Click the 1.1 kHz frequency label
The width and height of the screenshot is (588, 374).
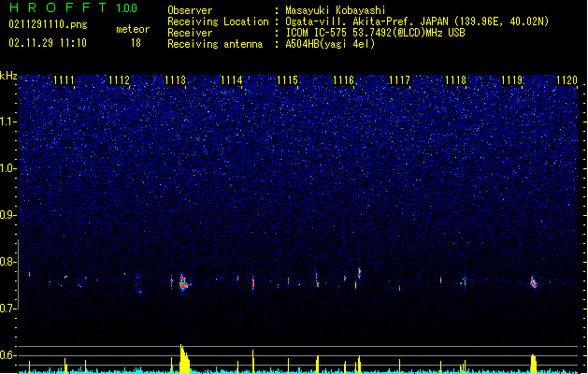click(x=8, y=122)
